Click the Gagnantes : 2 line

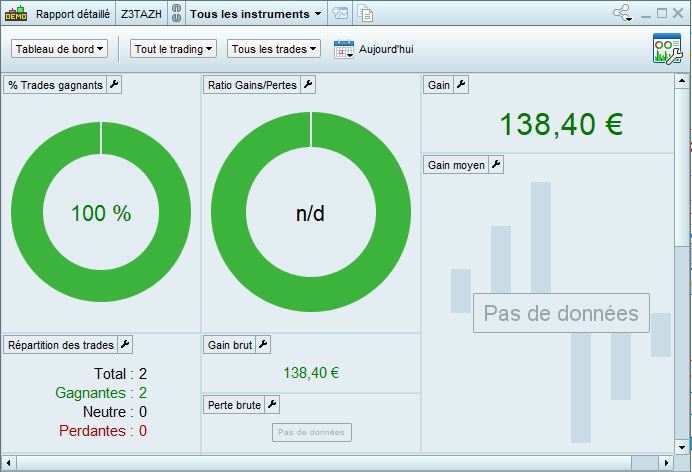coord(101,393)
